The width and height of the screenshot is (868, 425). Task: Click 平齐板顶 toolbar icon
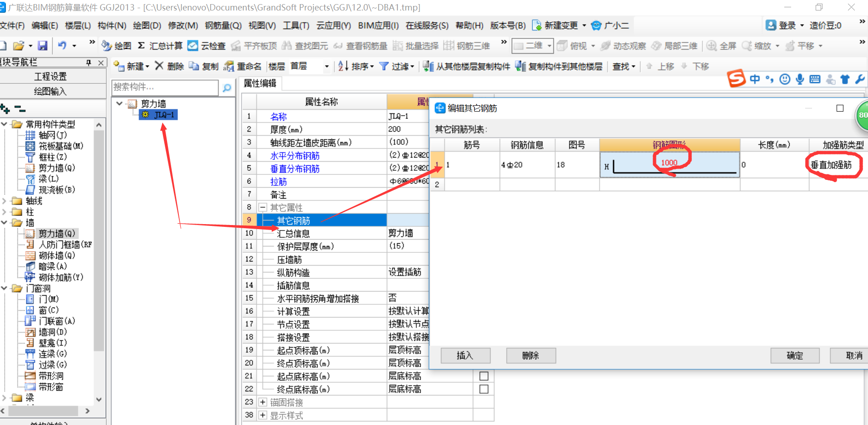pyautogui.click(x=235, y=46)
